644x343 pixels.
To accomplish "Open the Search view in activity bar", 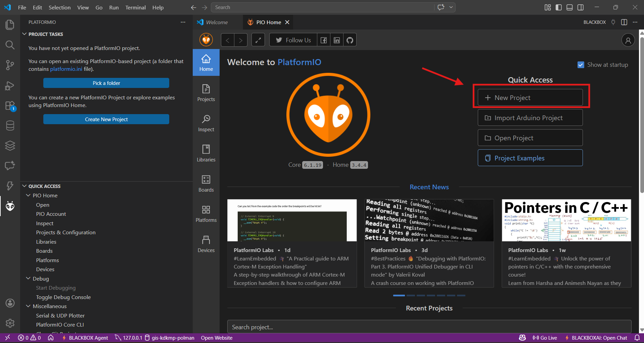I will pos(10,45).
